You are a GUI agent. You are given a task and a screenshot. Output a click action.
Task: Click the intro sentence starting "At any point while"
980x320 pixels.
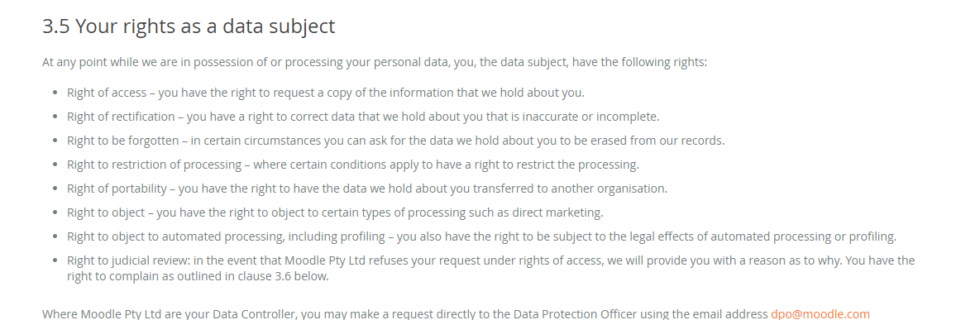pyautogui.click(x=375, y=63)
